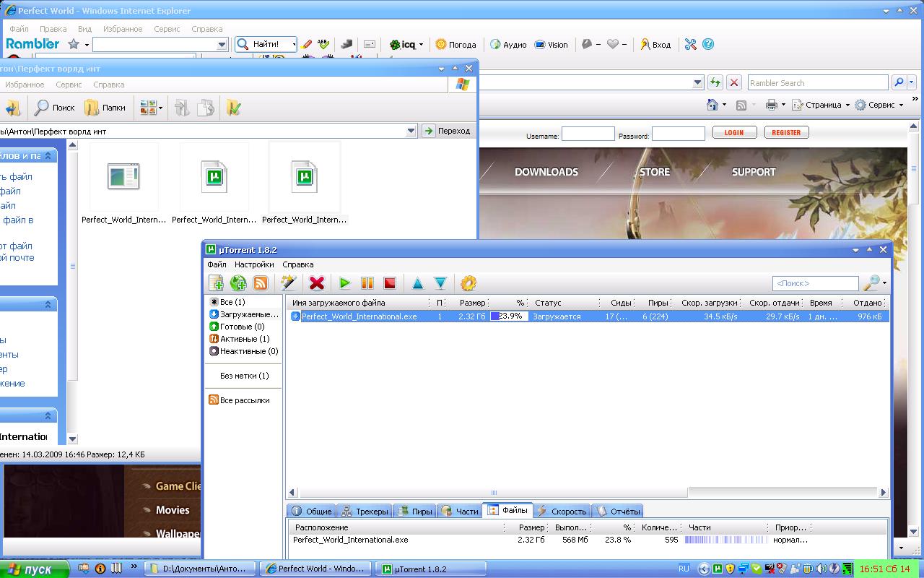Move torrent up in queue
Screen dimensions: 924x578
[417, 283]
